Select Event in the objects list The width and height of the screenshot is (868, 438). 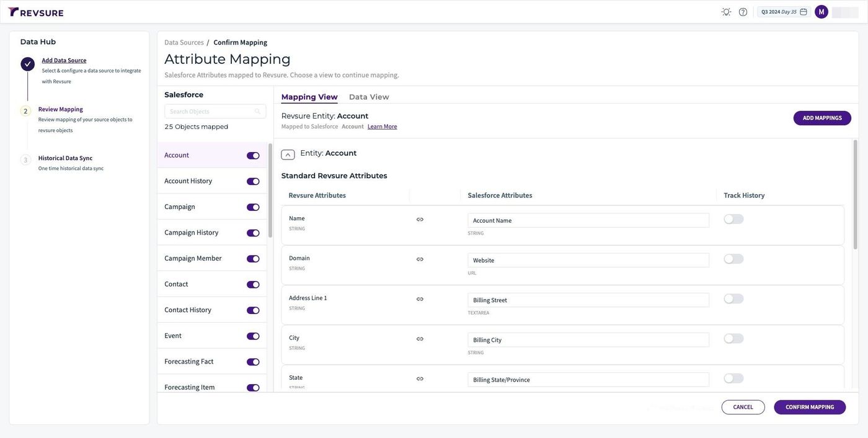212,336
